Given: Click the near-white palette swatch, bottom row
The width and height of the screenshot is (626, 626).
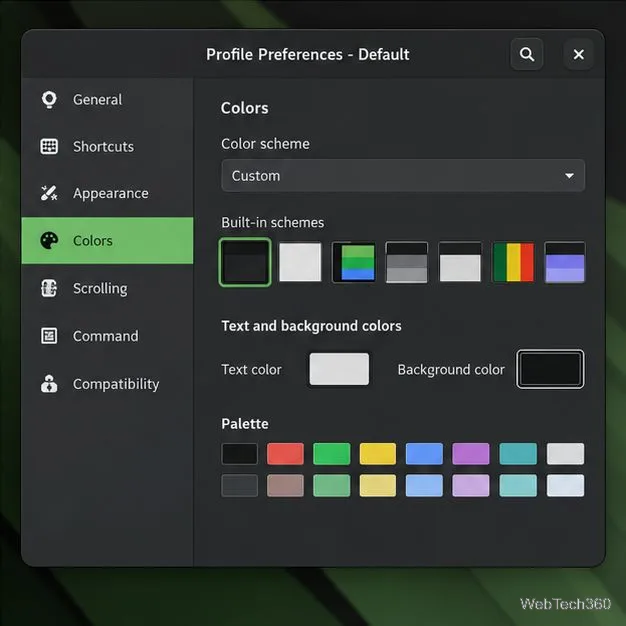Looking at the screenshot, I should 565,485.
